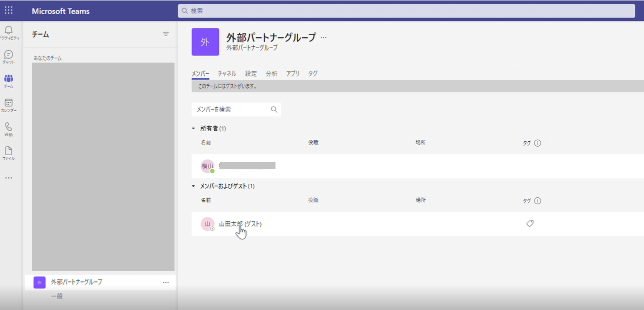Click the info icon beside members タグ header
Screen dimensions: 644x310
pos(537,201)
